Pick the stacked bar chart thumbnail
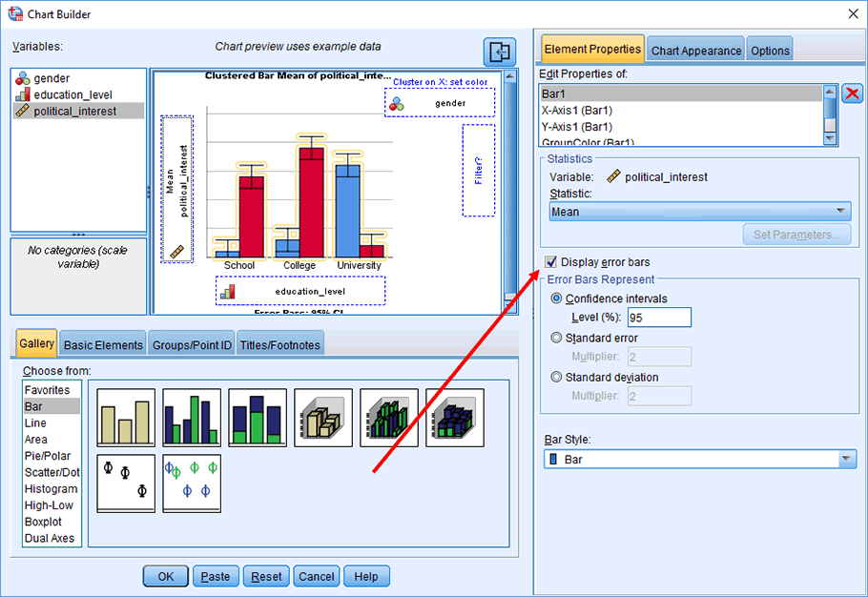 tap(258, 418)
